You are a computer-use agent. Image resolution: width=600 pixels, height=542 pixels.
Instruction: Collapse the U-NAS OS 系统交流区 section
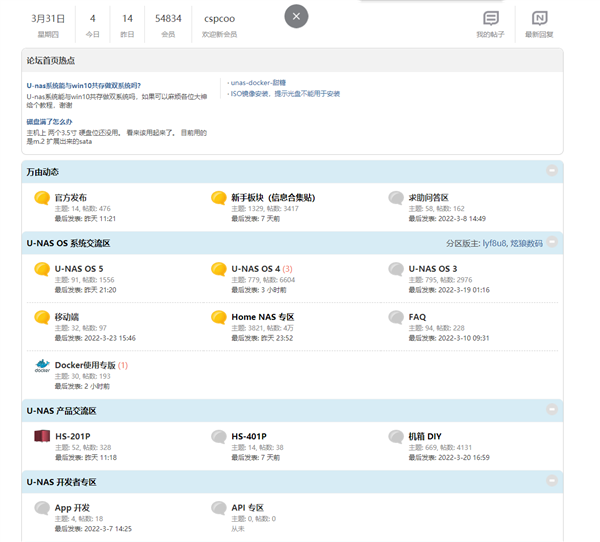tap(552, 242)
